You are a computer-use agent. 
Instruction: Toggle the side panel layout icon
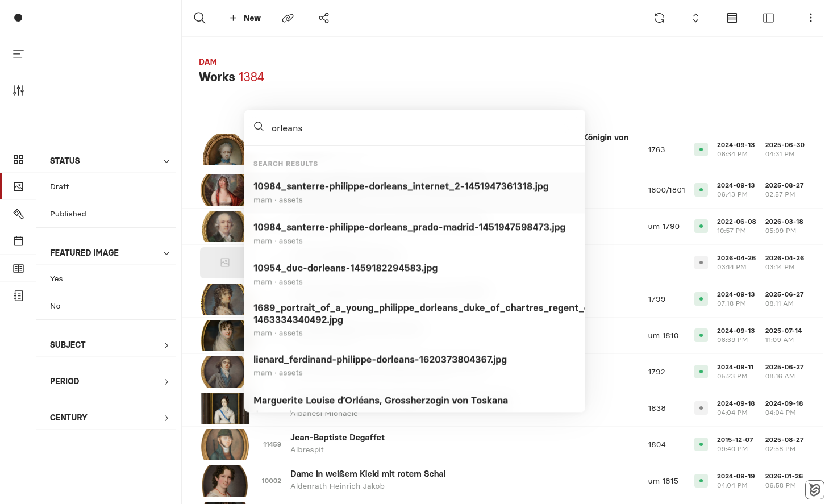pos(768,18)
